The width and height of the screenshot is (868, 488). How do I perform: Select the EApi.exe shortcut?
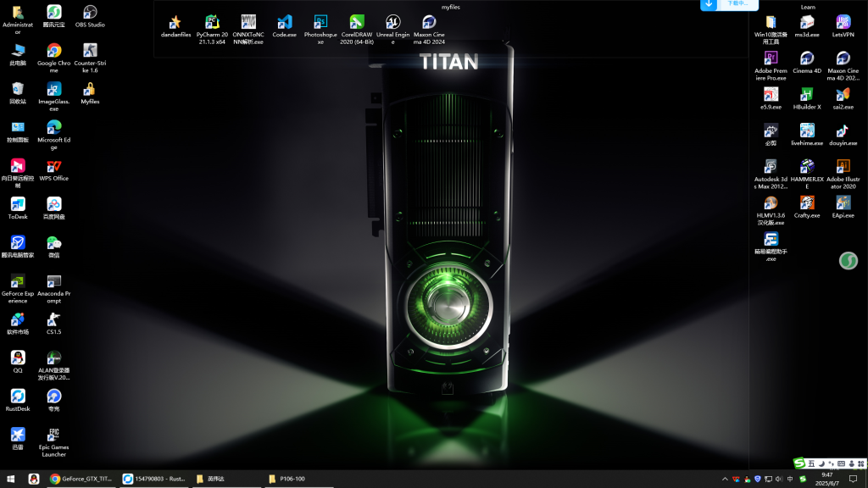843,207
